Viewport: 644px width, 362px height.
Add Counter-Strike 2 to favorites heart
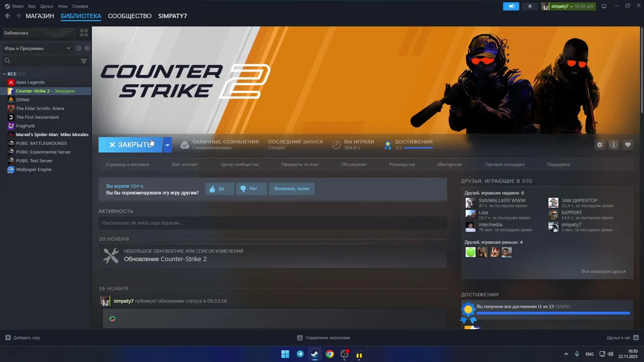pyautogui.click(x=628, y=145)
